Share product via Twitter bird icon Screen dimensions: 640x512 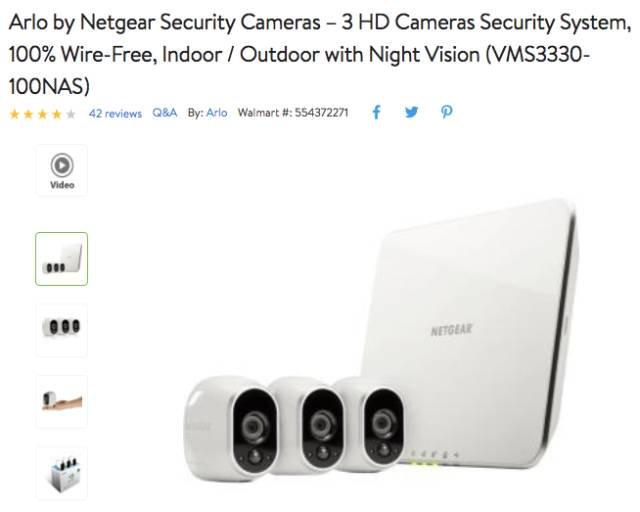tap(411, 112)
